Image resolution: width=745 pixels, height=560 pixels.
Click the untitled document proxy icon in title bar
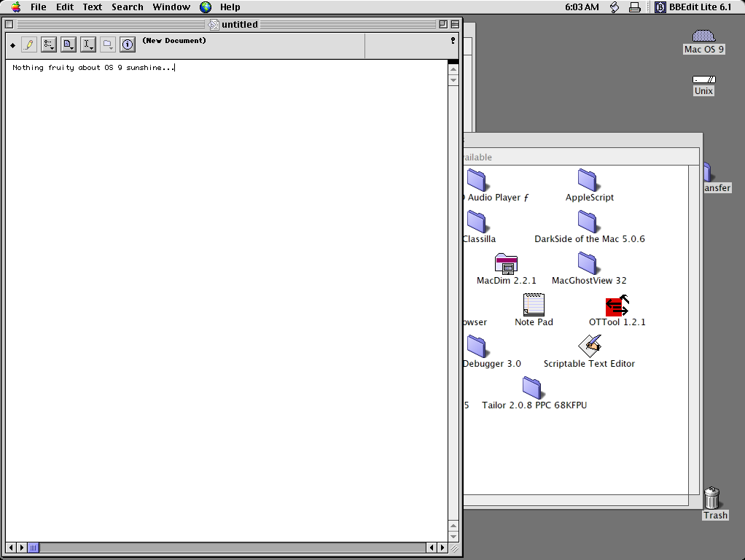click(214, 24)
